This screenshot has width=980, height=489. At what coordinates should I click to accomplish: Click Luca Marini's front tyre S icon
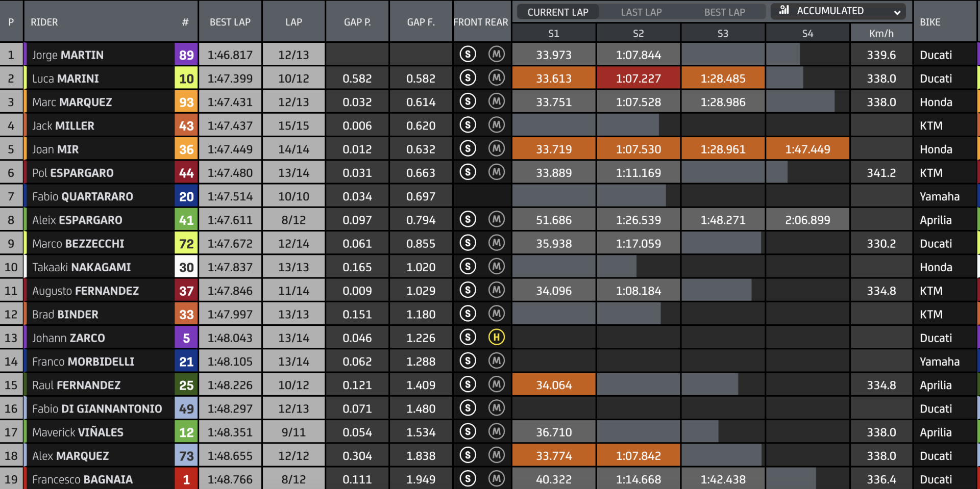(x=468, y=78)
